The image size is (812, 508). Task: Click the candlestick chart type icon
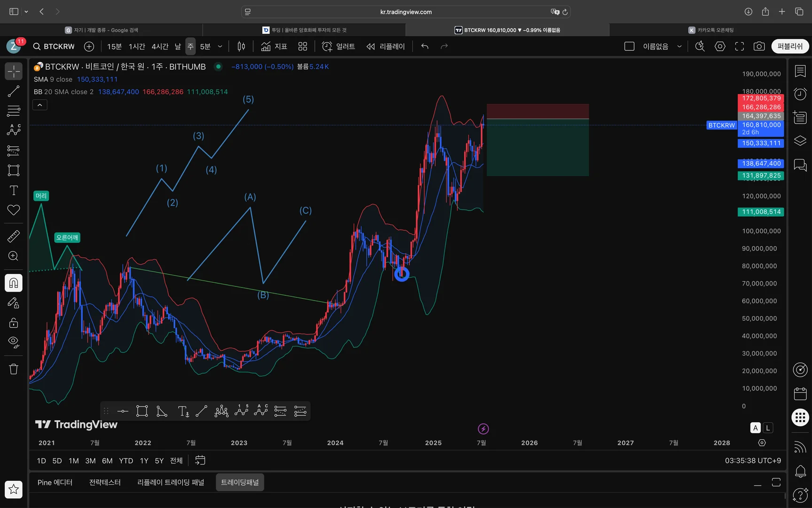(x=241, y=46)
